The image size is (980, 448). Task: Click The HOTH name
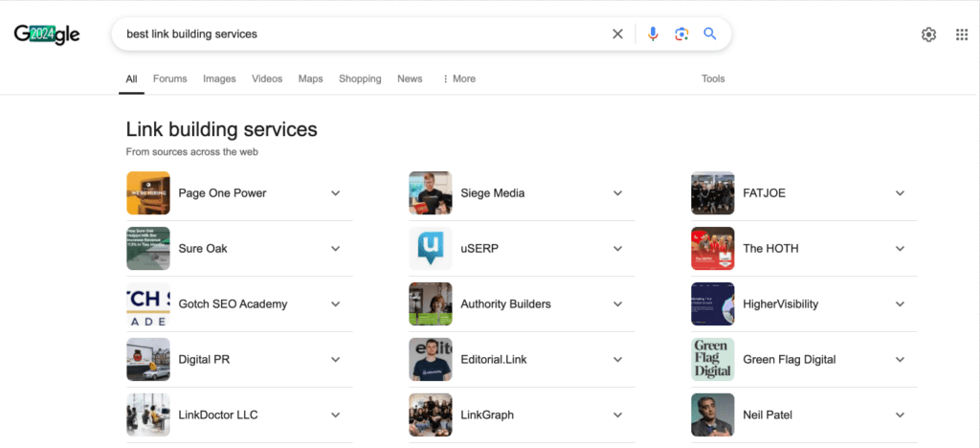[770, 249]
